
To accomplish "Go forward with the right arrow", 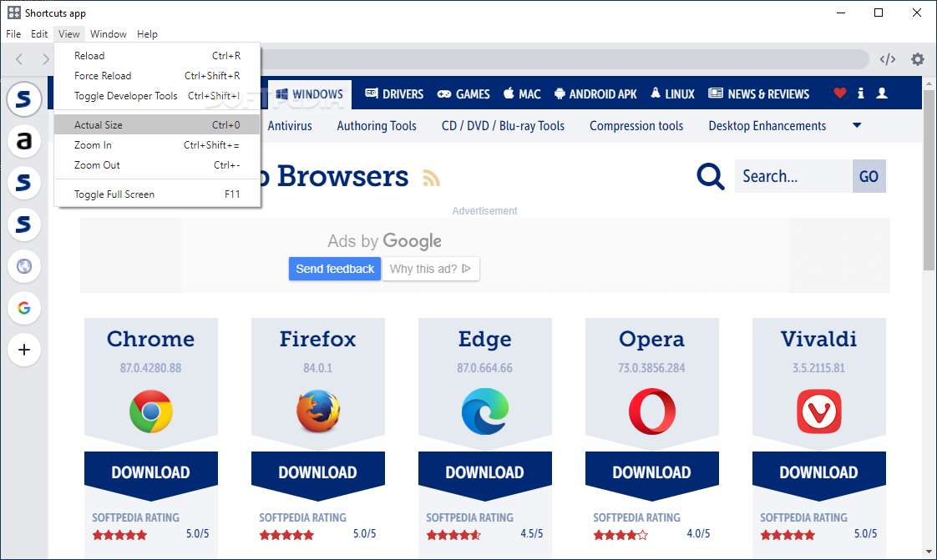I will pos(45,58).
